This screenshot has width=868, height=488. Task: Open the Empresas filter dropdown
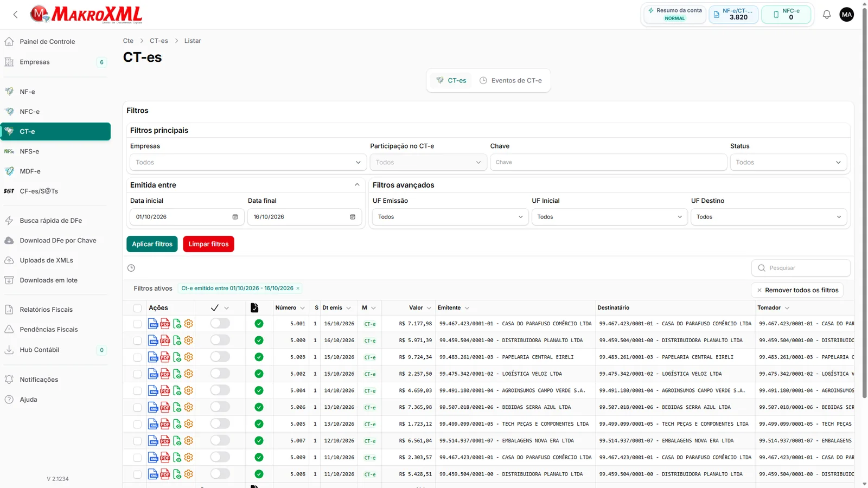[x=247, y=162]
